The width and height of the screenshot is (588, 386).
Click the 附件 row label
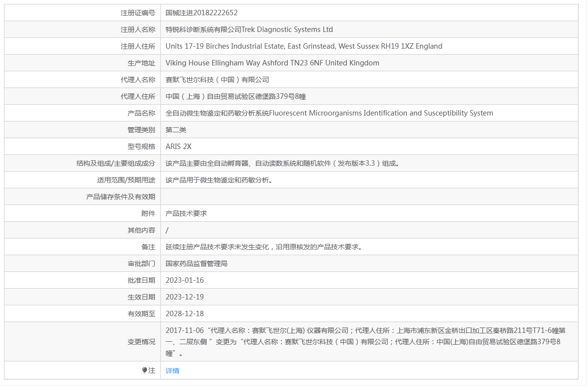click(148, 213)
